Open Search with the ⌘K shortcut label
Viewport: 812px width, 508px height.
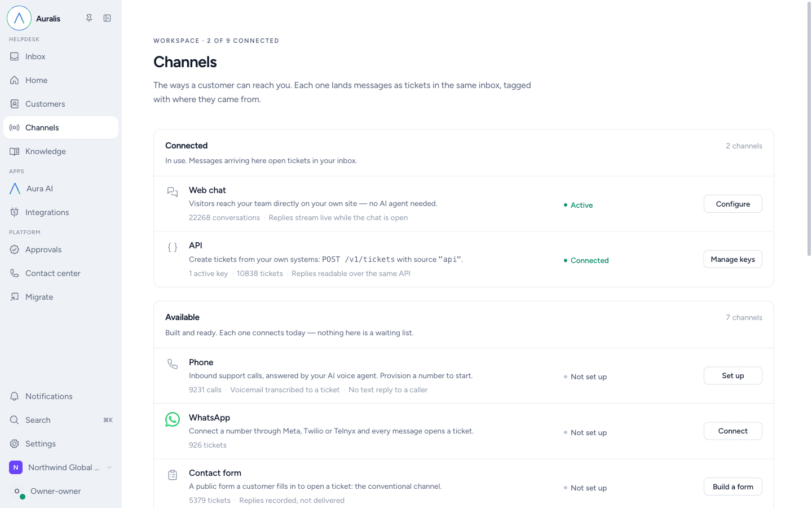click(x=108, y=420)
